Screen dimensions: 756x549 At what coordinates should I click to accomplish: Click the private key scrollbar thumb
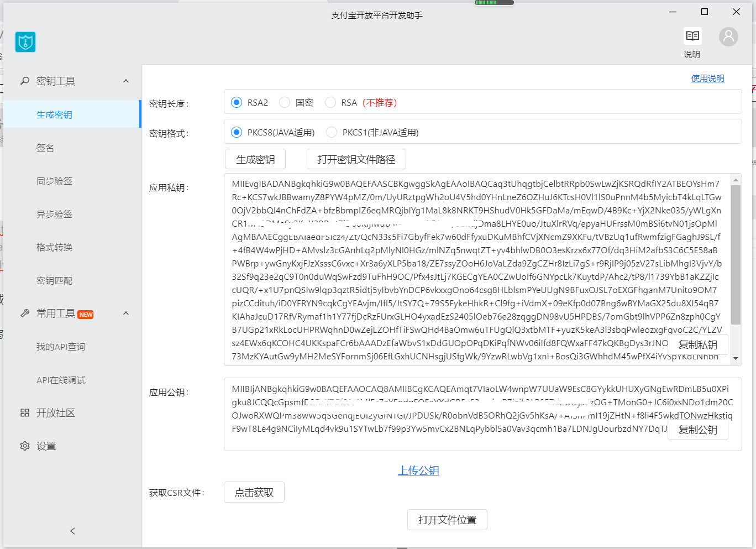(736, 255)
